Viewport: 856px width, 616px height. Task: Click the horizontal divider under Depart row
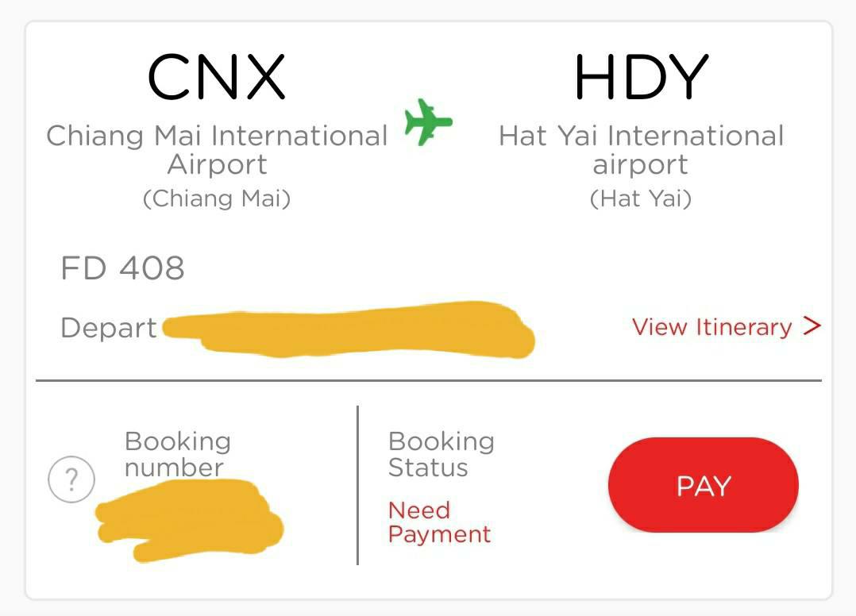429,380
